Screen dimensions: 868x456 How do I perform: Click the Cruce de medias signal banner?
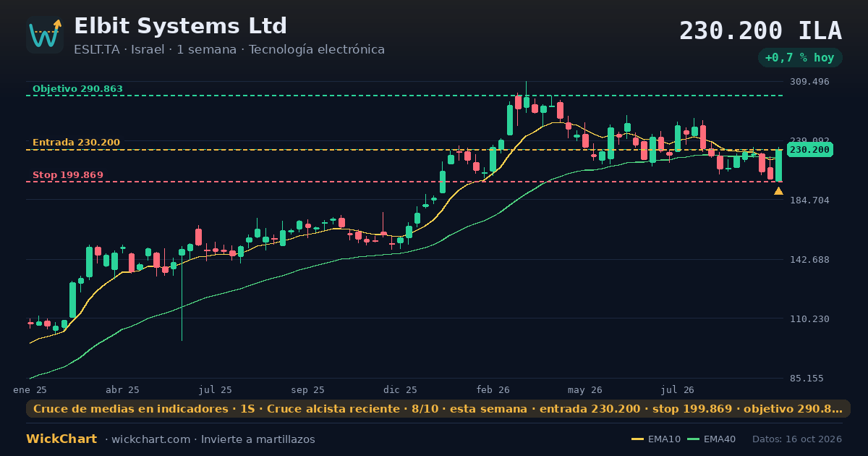point(438,409)
